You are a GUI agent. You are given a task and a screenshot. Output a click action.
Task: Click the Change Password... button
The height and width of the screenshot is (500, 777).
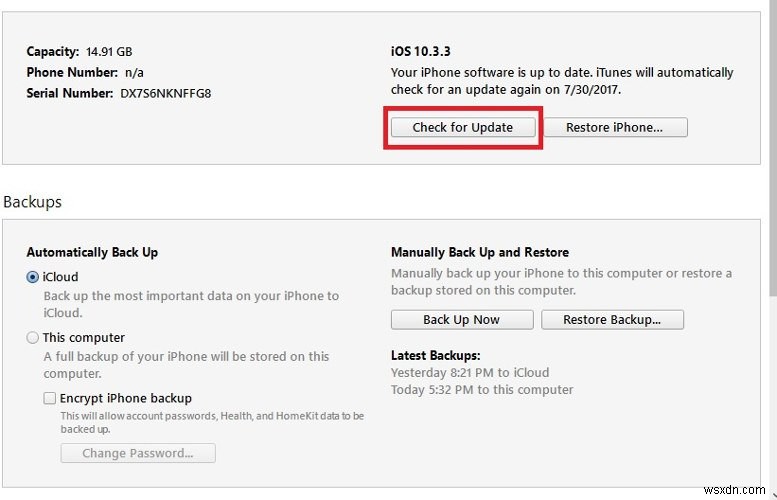(138, 453)
